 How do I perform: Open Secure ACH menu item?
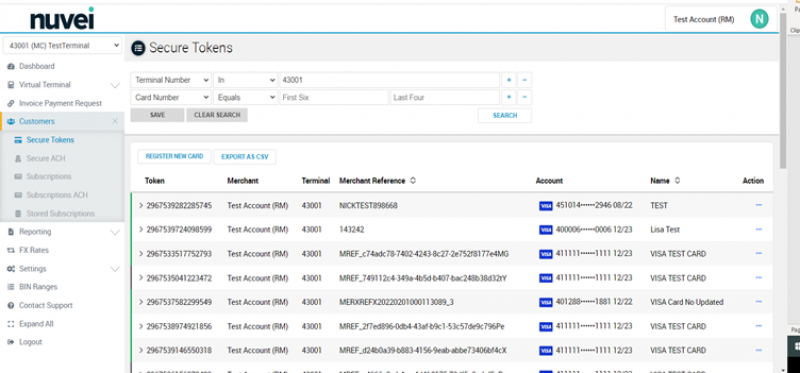tap(45, 158)
